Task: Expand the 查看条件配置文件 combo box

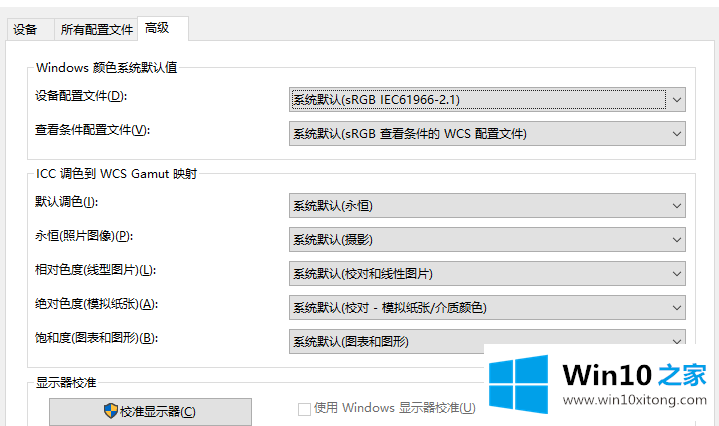Action: click(x=486, y=133)
